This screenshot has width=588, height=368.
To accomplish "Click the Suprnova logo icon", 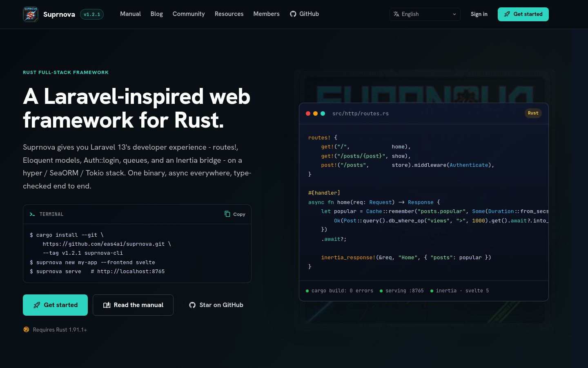I will (x=31, y=14).
